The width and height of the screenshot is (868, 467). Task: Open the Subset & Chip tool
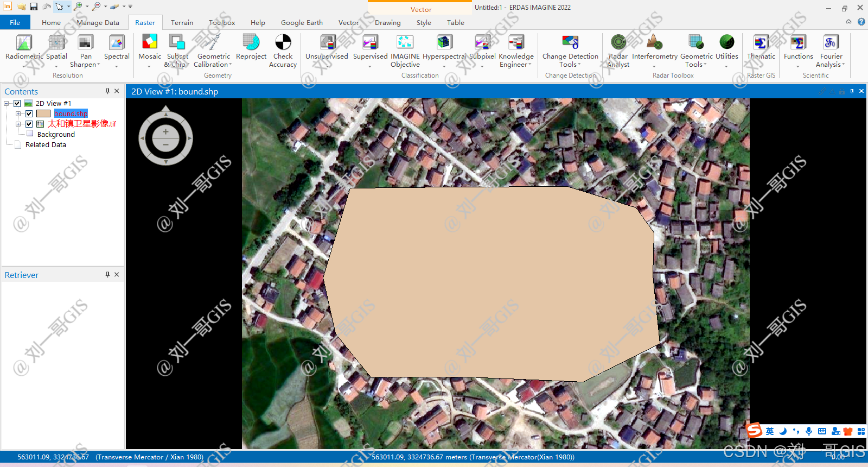click(x=177, y=50)
